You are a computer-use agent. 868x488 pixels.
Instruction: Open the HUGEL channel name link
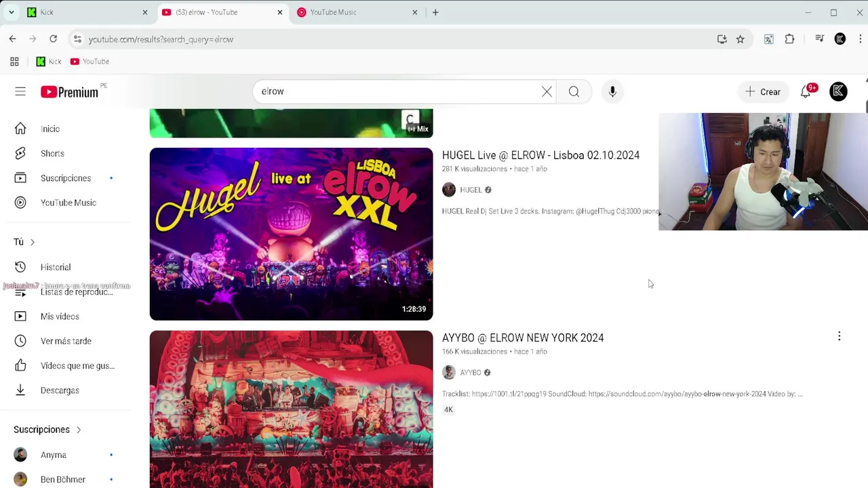coord(471,190)
